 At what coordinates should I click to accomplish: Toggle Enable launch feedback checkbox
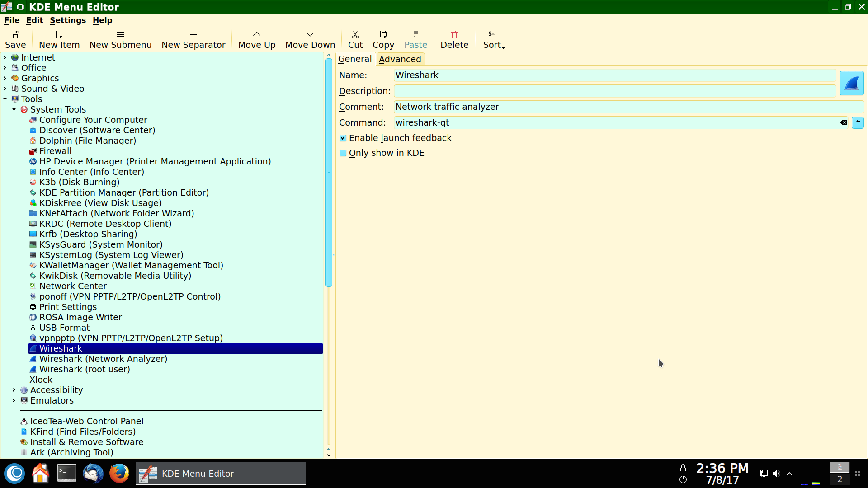[343, 138]
